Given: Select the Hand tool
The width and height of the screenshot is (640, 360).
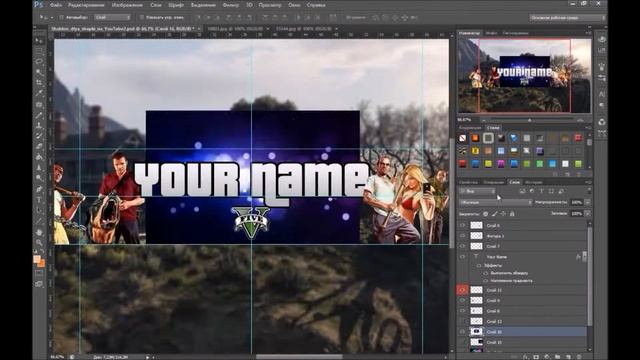Looking at the screenshot, I should [39, 232].
